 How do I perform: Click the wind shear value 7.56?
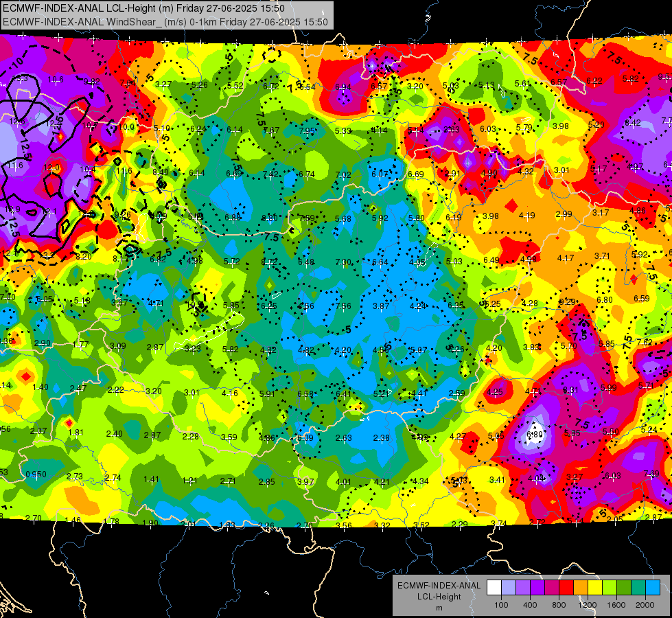(x=343, y=306)
